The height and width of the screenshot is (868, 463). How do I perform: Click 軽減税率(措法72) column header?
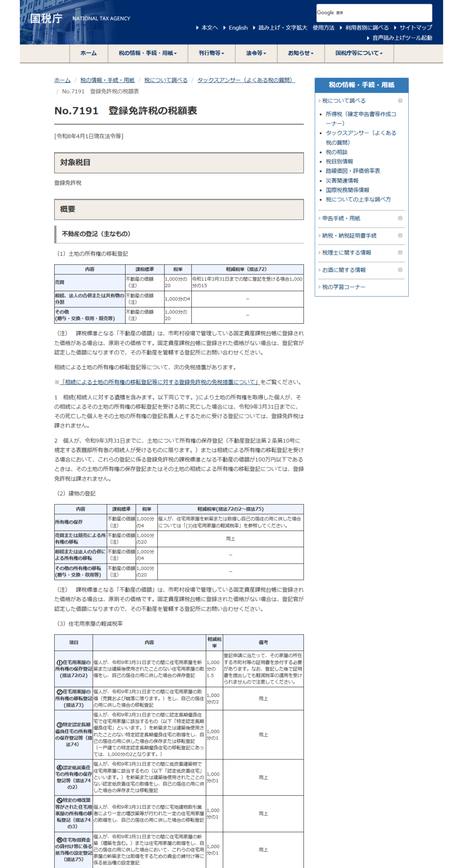[x=247, y=269]
